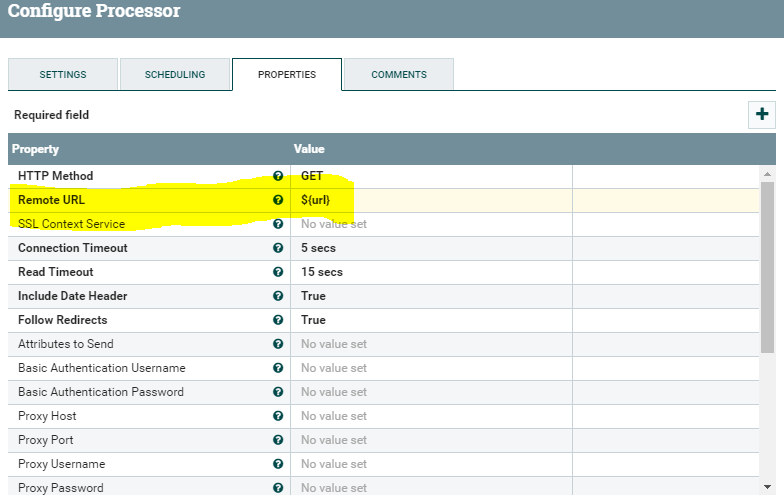
Task: Select the HTTP Method property name
Action: point(56,176)
